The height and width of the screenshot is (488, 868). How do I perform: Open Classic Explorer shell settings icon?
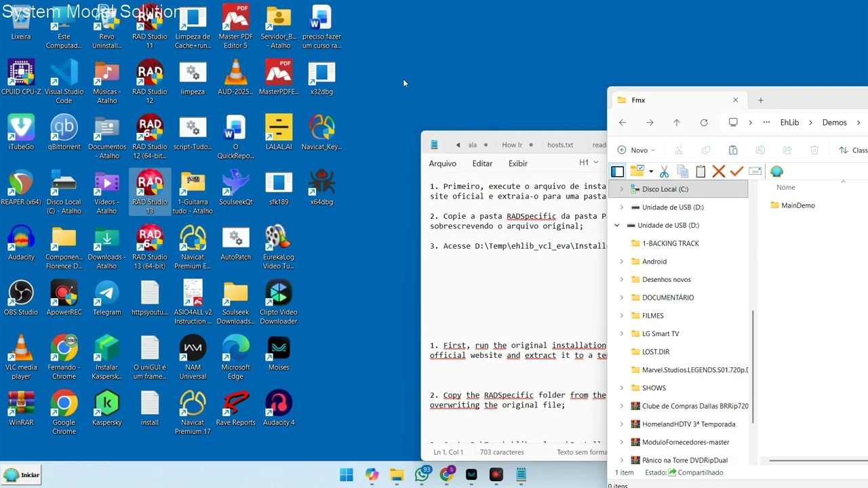(776, 171)
